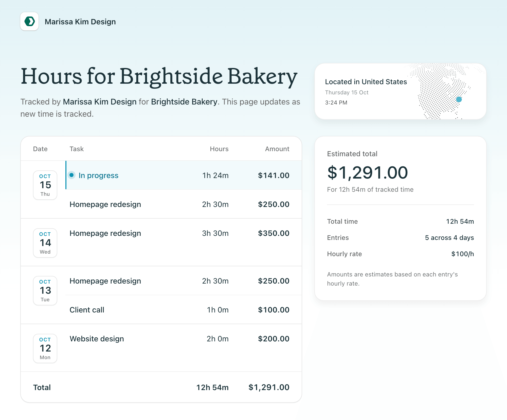
Task: Click the $100.00 amount
Action: (x=274, y=310)
